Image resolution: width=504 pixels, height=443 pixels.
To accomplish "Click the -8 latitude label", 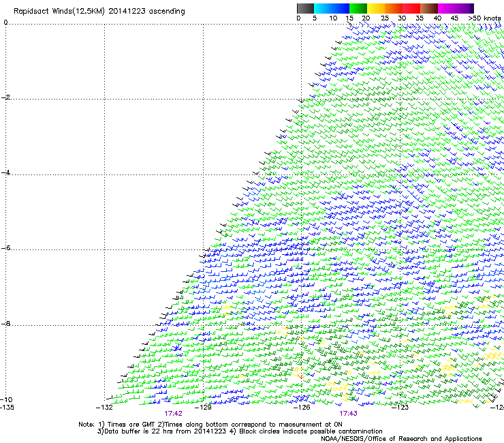I will tap(5, 323).
